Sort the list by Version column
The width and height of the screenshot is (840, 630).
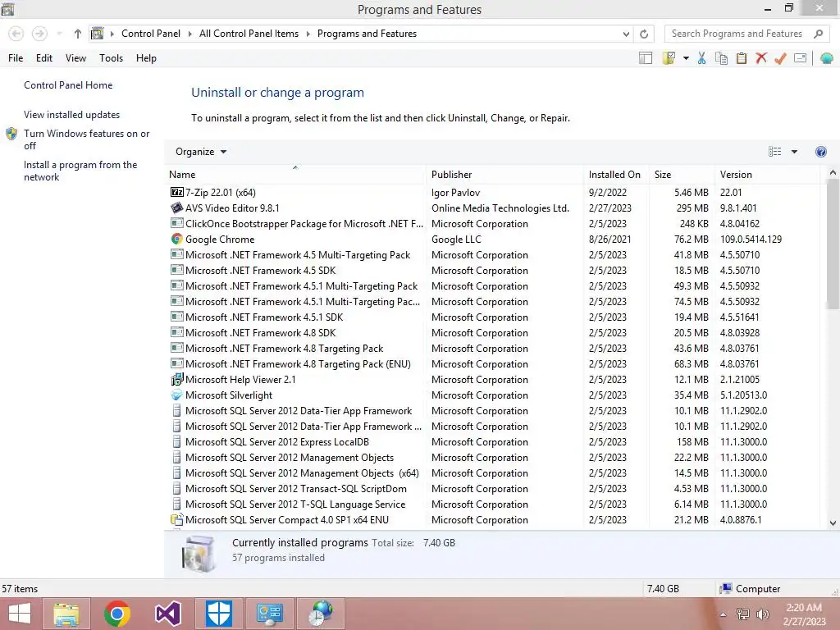(x=767, y=174)
